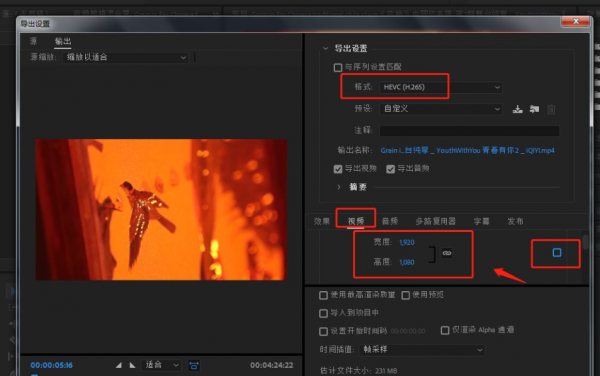600x376 pixels.
Task: Click the 注释 comment text field
Action: pos(469,131)
